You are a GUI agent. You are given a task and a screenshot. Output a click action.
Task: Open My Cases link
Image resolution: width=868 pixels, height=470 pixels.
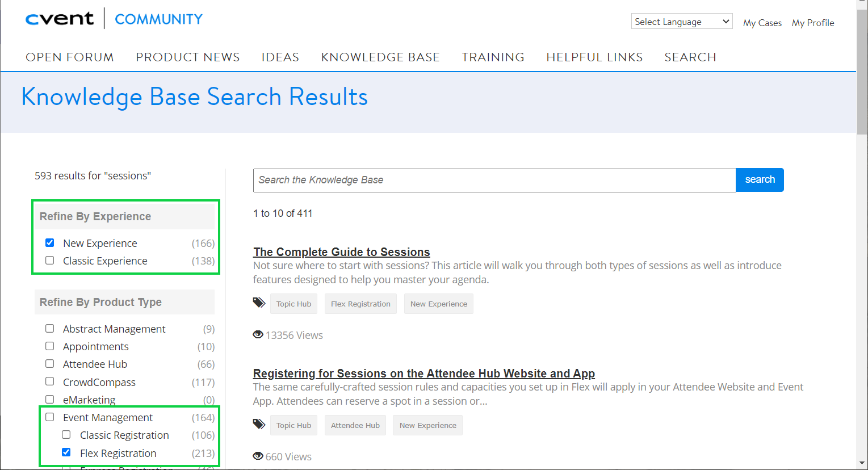click(x=762, y=23)
